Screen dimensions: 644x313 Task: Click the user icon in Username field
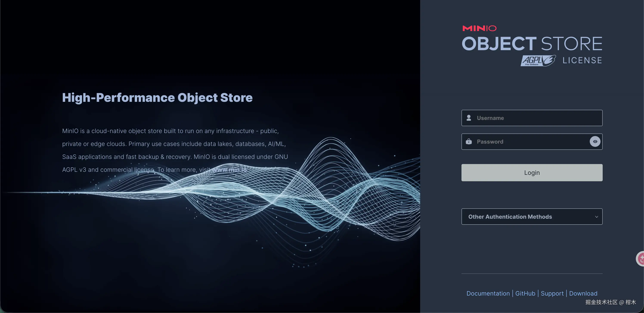469,118
